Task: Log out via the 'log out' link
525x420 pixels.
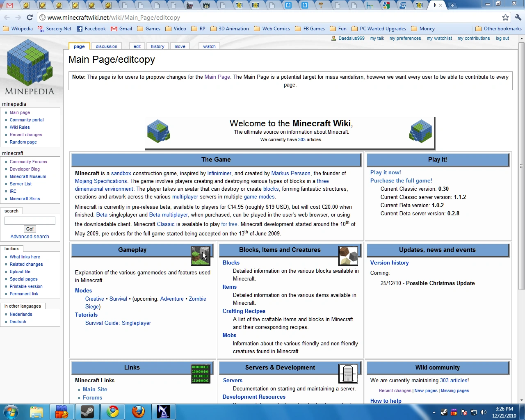Action: [x=502, y=38]
